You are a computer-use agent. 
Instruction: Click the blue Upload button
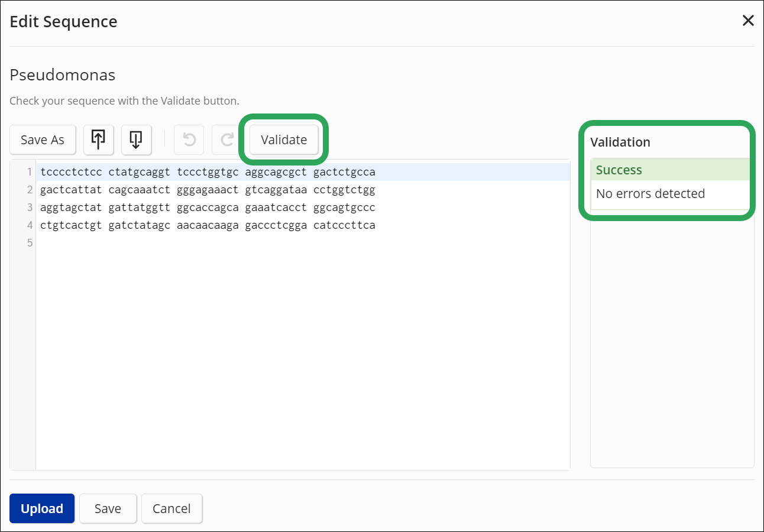coord(42,508)
